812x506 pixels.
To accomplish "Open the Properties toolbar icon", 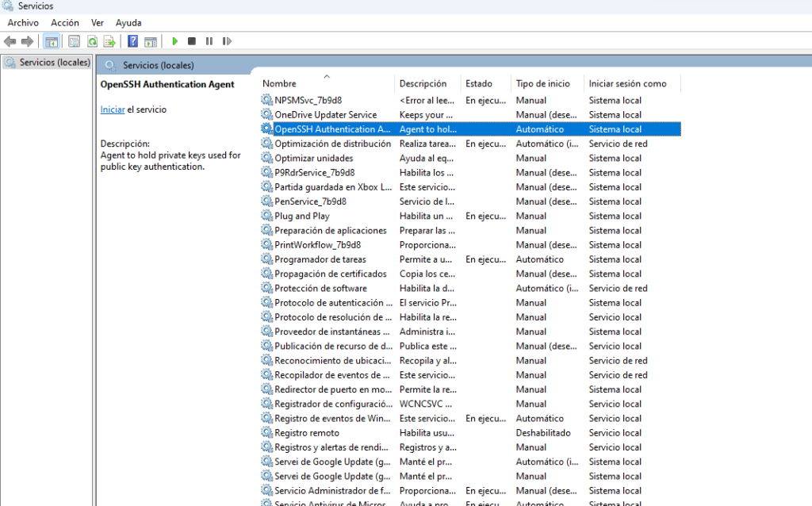I will pyautogui.click(x=75, y=41).
